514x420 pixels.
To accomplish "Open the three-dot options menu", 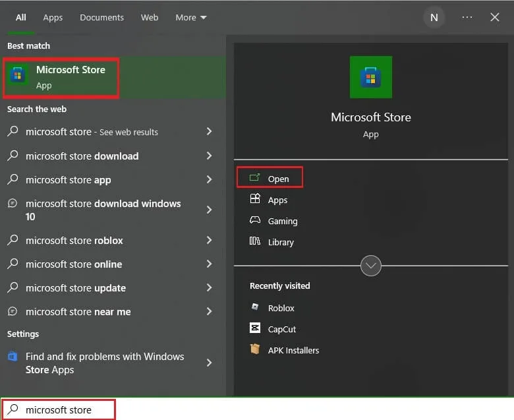I will point(467,17).
